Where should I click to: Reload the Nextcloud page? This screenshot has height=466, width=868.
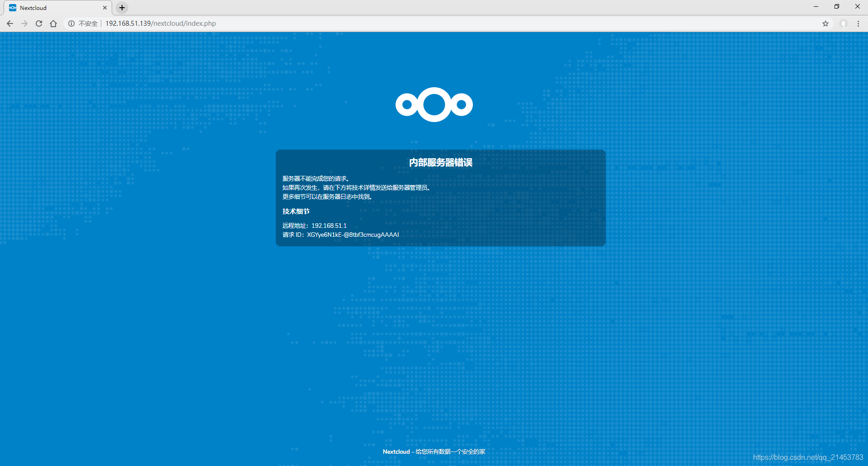point(39,24)
